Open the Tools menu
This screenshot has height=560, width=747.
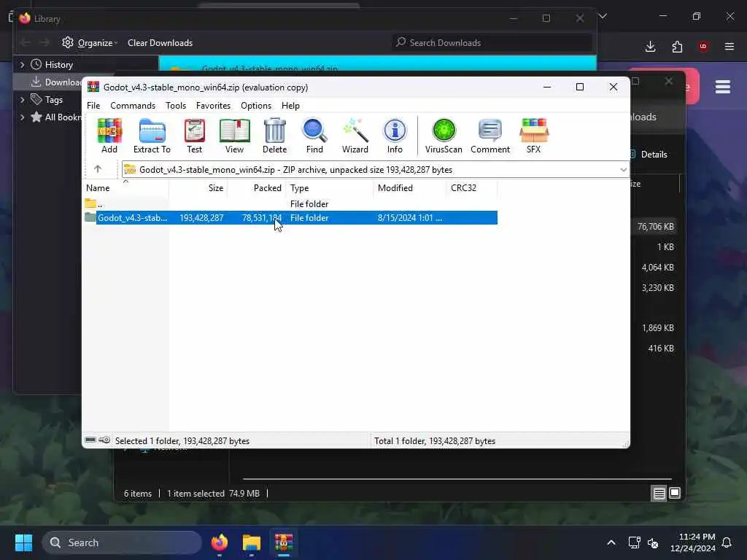(x=176, y=106)
